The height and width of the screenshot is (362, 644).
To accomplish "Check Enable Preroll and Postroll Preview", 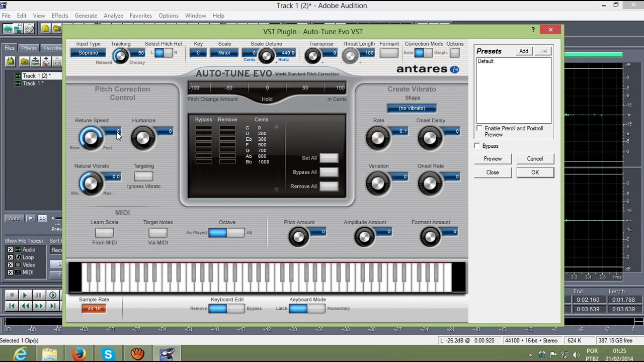I will [479, 129].
